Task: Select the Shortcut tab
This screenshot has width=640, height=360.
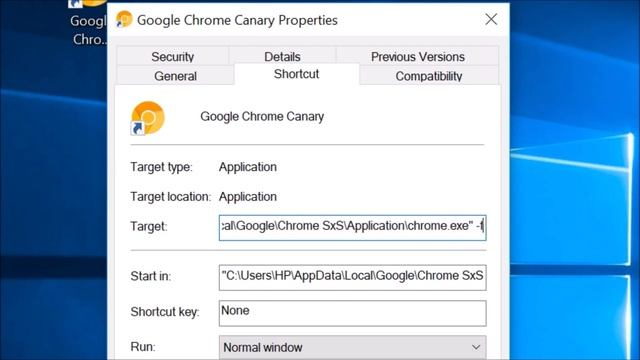Action: (x=297, y=74)
